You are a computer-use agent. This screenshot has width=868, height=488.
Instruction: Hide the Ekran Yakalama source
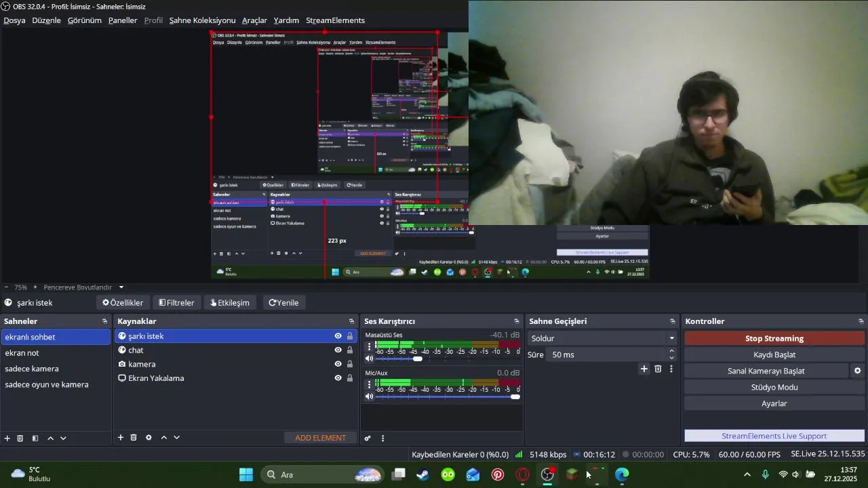[x=338, y=378]
